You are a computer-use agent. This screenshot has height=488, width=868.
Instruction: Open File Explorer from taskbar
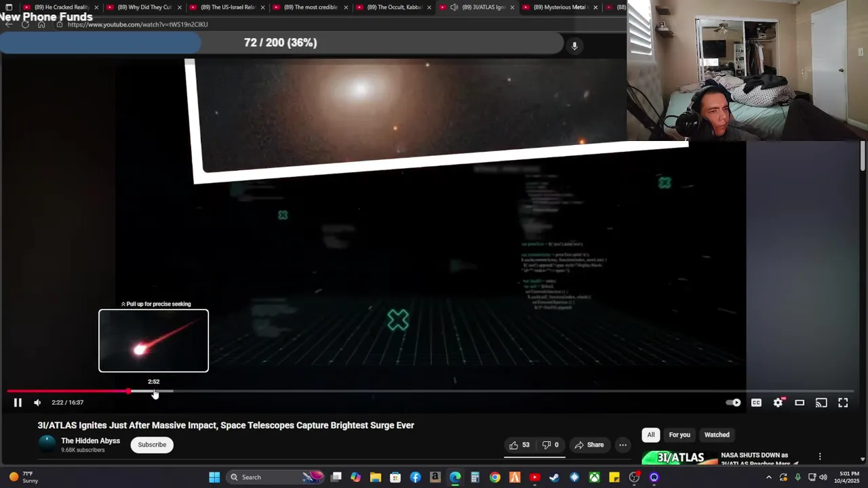click(376, 477)
